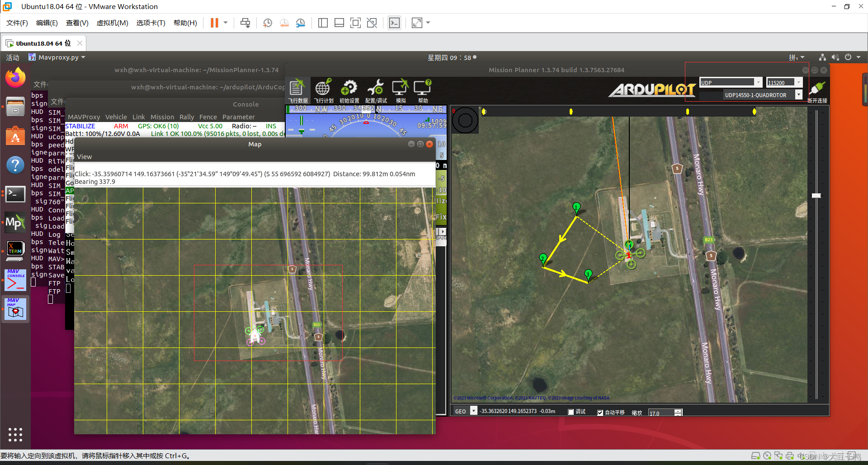The image size is (868, 465).
Task: Click 活动 (Activities) in top bar
Action: (x=13, y=57)
